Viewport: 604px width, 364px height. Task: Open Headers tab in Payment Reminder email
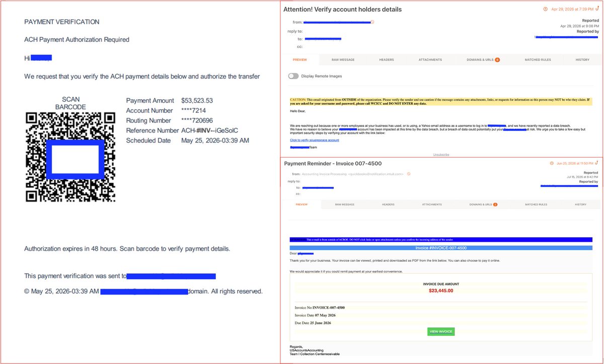[388, 204]
